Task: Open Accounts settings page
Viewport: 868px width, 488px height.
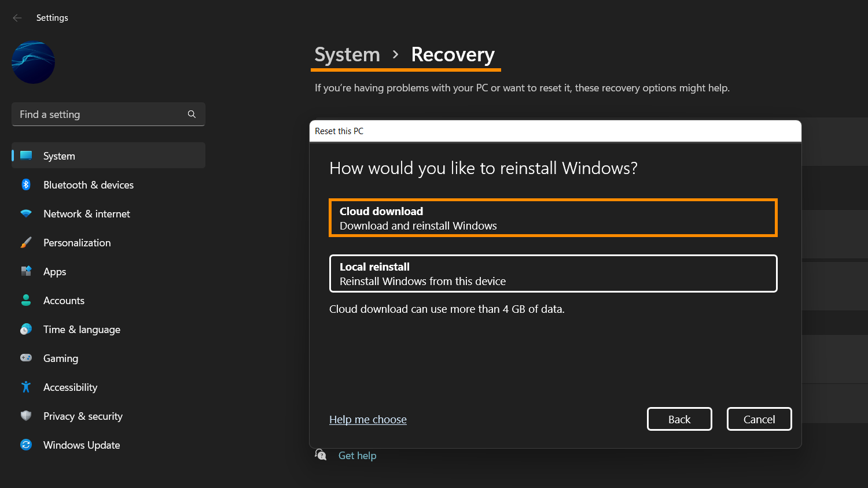Action: (64, 301)
